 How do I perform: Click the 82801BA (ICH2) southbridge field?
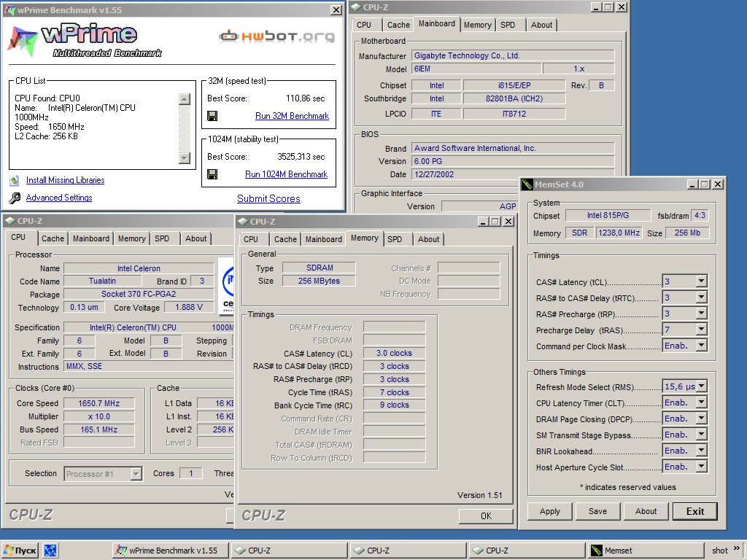tap(514, 98)
